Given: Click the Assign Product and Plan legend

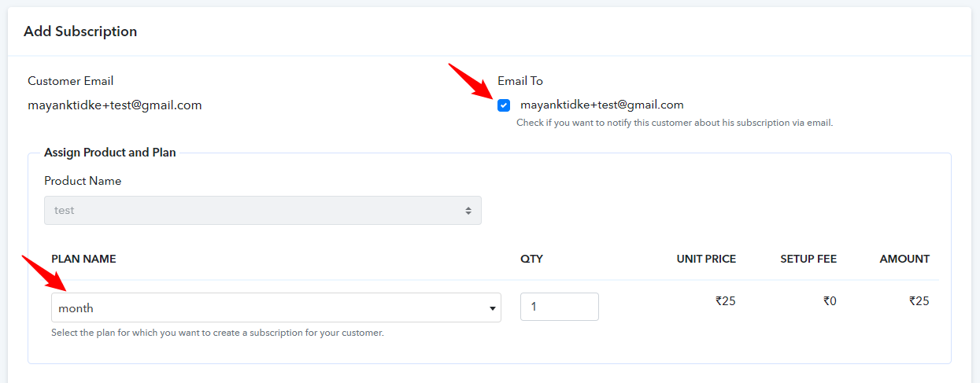Looking at the screenshot, I should 110,152.
